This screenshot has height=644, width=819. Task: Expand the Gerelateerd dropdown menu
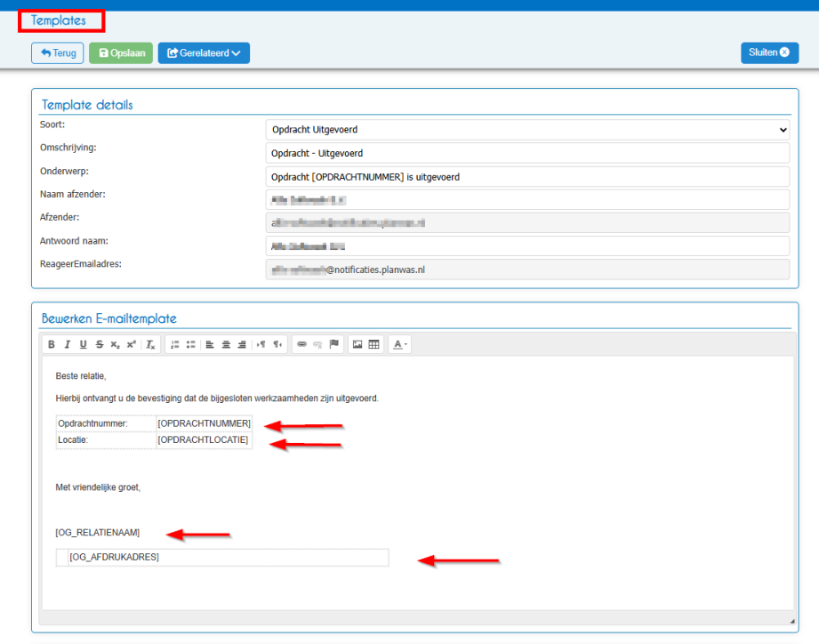[x=204, y=52]
